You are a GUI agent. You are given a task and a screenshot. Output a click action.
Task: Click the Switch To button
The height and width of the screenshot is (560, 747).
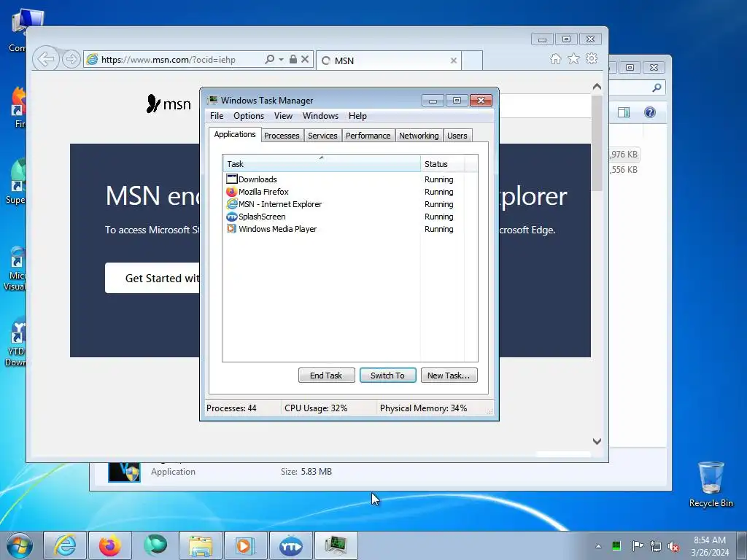pos(388,376)
